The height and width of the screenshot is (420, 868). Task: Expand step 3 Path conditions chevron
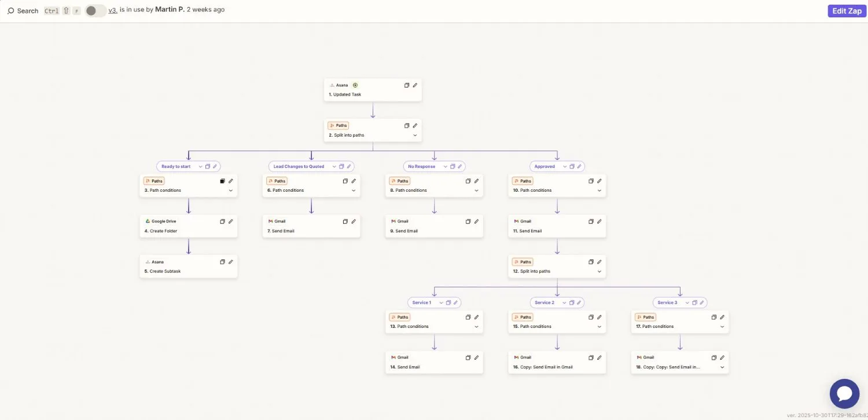(x=231, y=191)
